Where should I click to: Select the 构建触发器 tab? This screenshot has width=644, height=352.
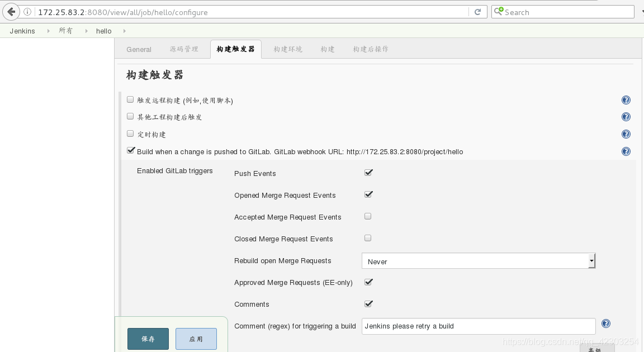pyautogui.click(x=236, y=49)
